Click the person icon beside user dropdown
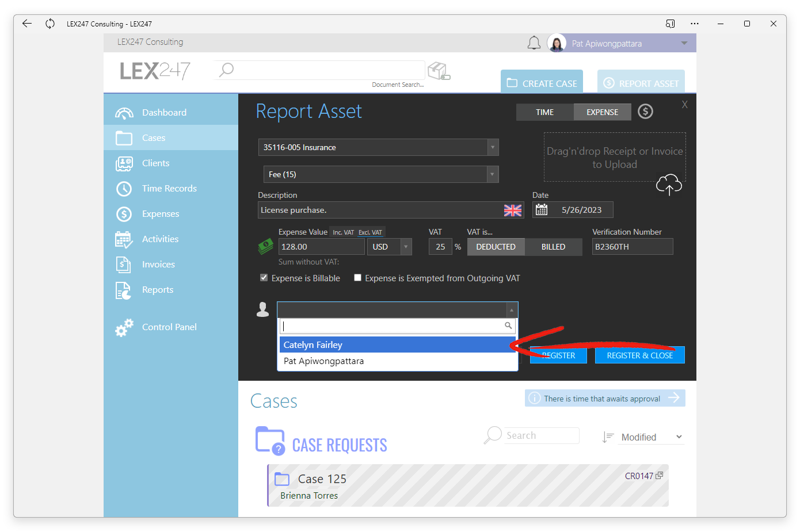Viewport: 800px width, 532px height. (263, 310)
